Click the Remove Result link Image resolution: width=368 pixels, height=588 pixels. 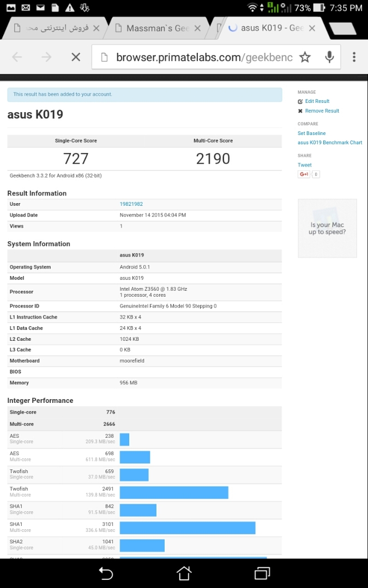[x=322, y=111]
